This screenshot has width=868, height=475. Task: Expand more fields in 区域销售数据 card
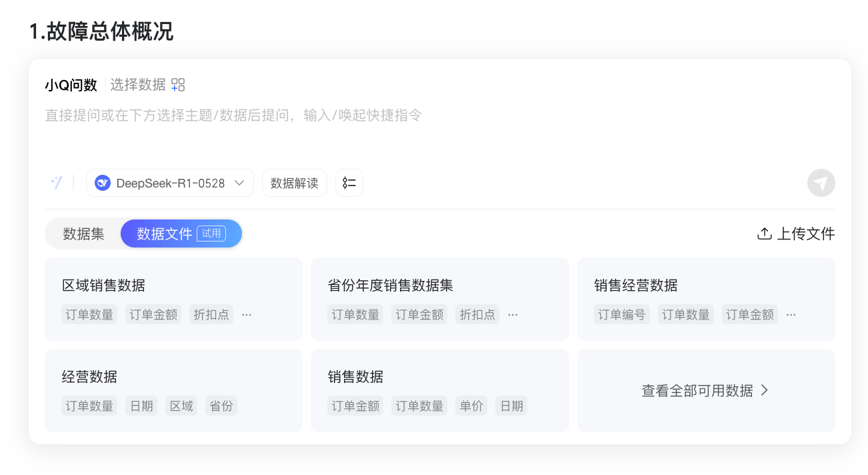point(247,315)
